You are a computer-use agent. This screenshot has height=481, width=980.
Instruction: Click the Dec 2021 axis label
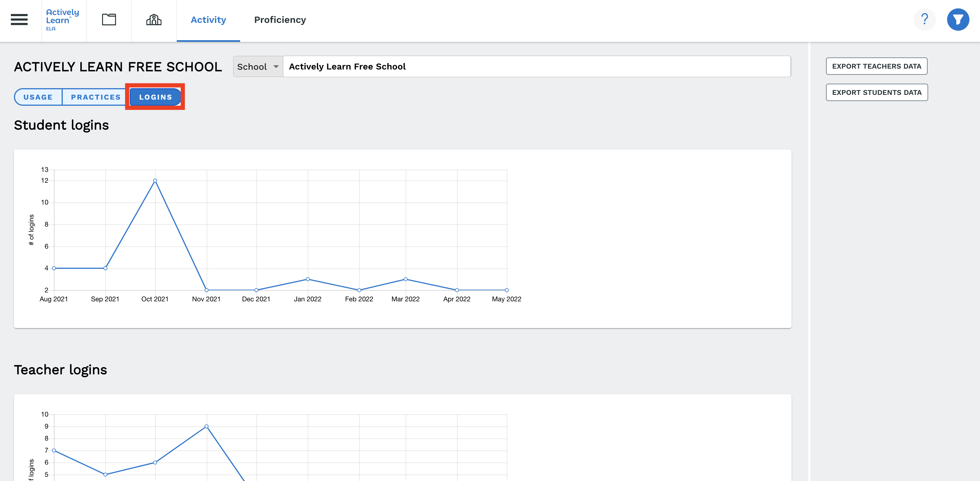(x=256, y=299)
